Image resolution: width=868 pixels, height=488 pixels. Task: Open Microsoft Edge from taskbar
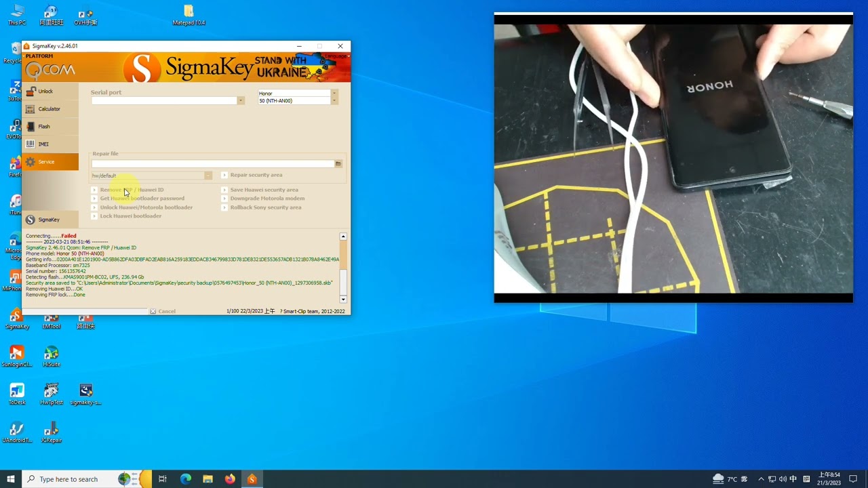click(185, 479)
